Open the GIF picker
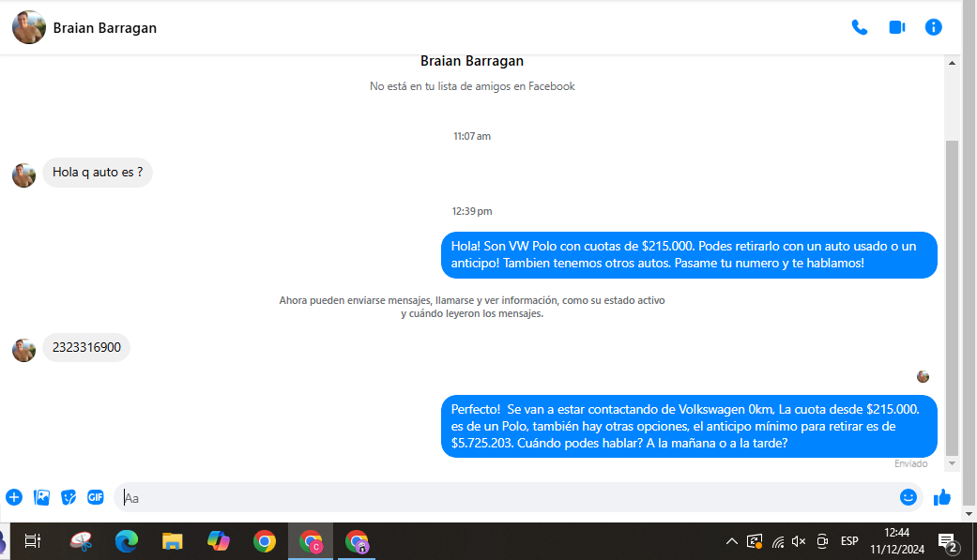Viewport: 977px width, 560px height. [96, 497]
